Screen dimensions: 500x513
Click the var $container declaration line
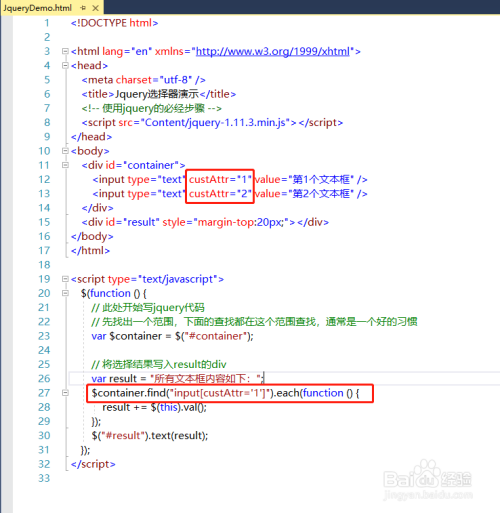coord(172,336)
